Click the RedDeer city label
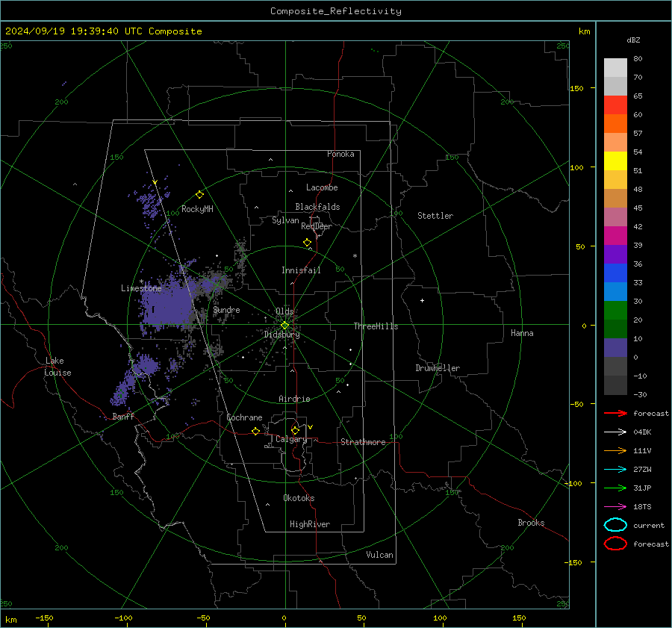This screenshot has height=628, width=672. point(317,226)
